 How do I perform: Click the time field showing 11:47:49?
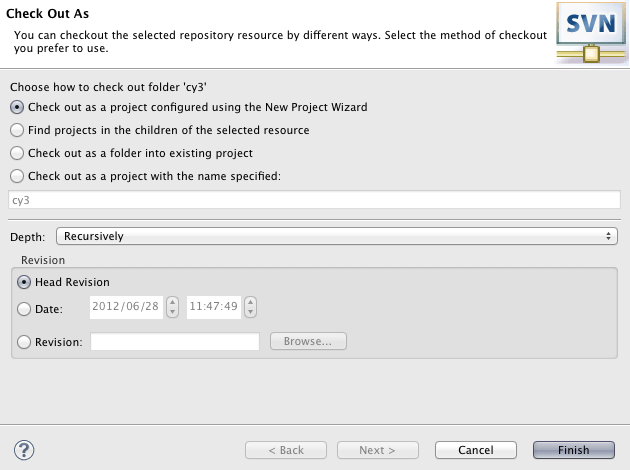coord(213,307)
